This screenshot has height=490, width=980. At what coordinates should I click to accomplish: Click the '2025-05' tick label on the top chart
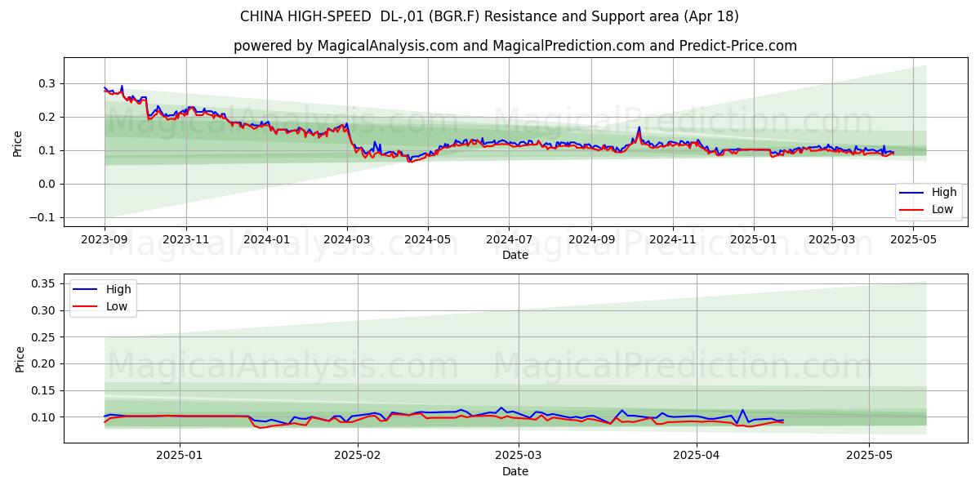914,239
